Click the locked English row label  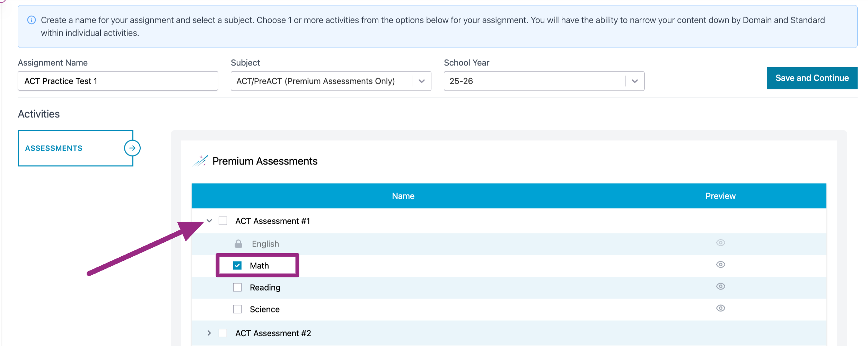[x=265, y=244]
